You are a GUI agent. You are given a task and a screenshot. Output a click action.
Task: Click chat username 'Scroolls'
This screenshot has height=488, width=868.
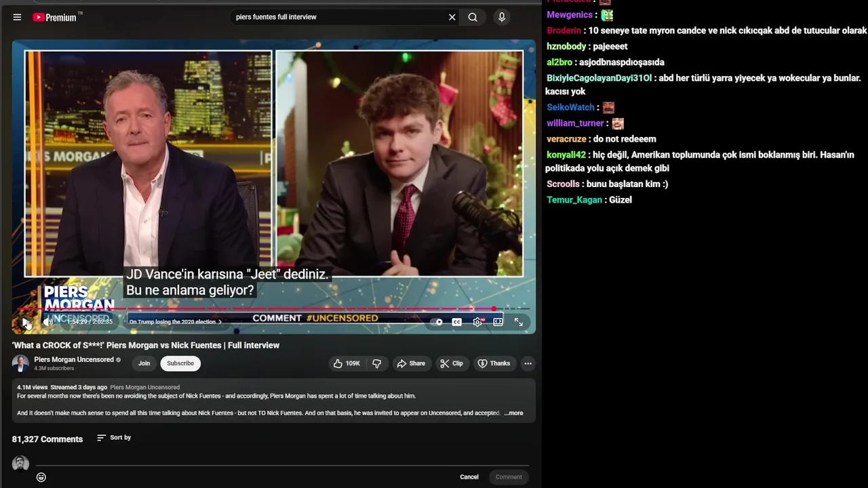click(x=563, y=184)
